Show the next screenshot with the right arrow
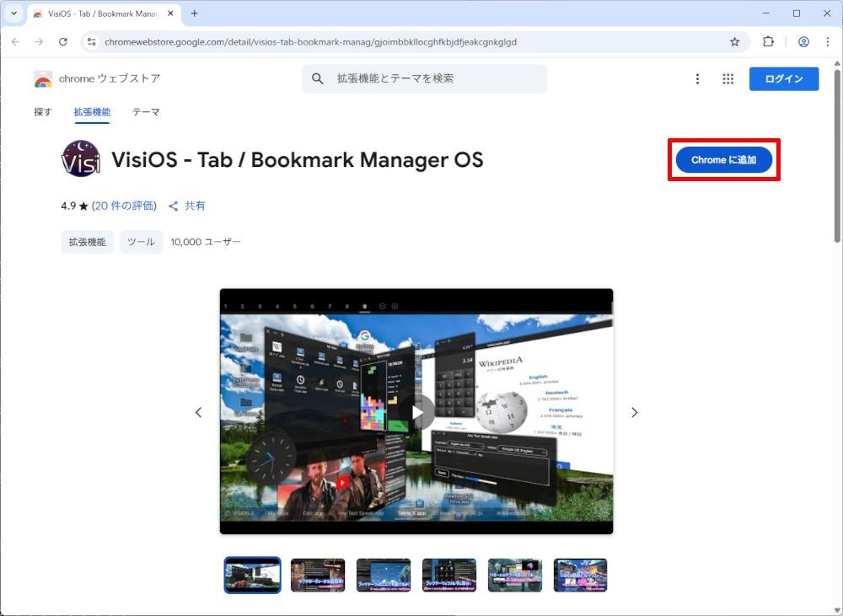This screenshot has height=616, width=843. point(635,412)
